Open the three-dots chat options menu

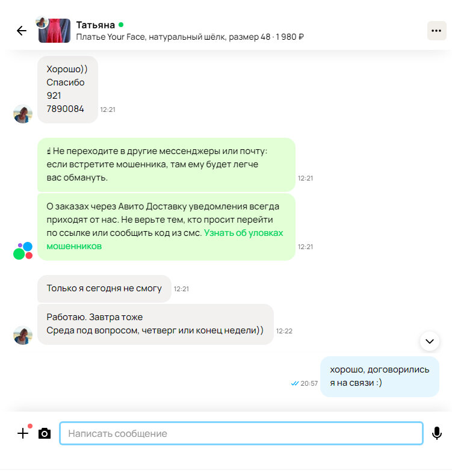click(436, 31)
